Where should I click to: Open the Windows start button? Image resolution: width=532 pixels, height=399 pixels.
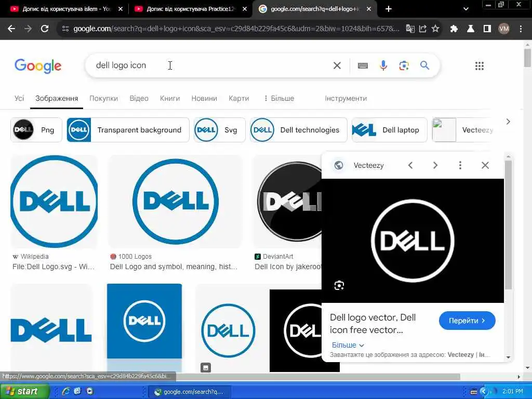click(24, 392)
